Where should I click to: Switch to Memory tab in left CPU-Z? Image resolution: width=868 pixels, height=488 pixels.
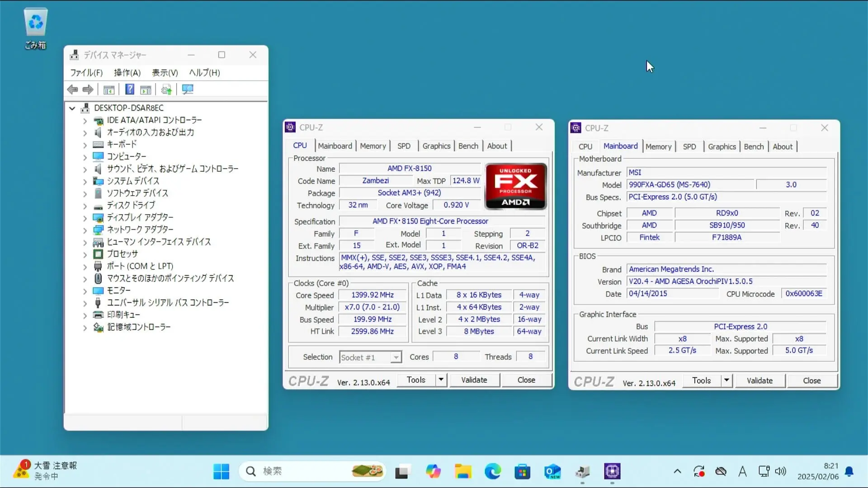373,146
